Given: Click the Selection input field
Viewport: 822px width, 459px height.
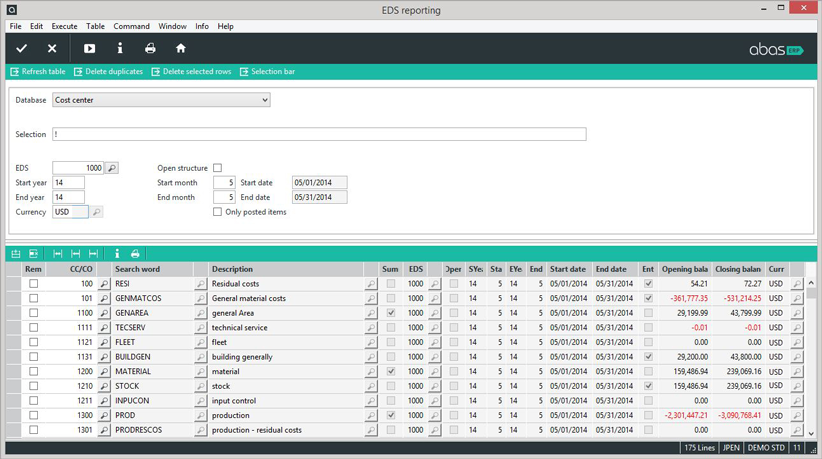Looking at the screenshot, I should 319,134.
